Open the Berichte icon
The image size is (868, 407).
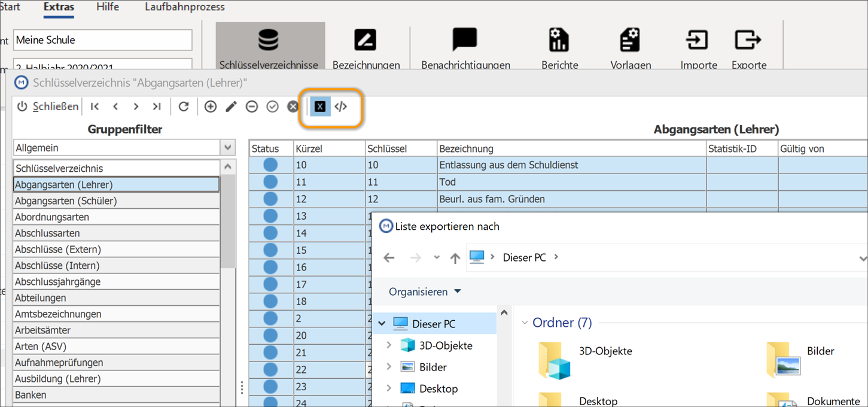[x=559, y=41]
